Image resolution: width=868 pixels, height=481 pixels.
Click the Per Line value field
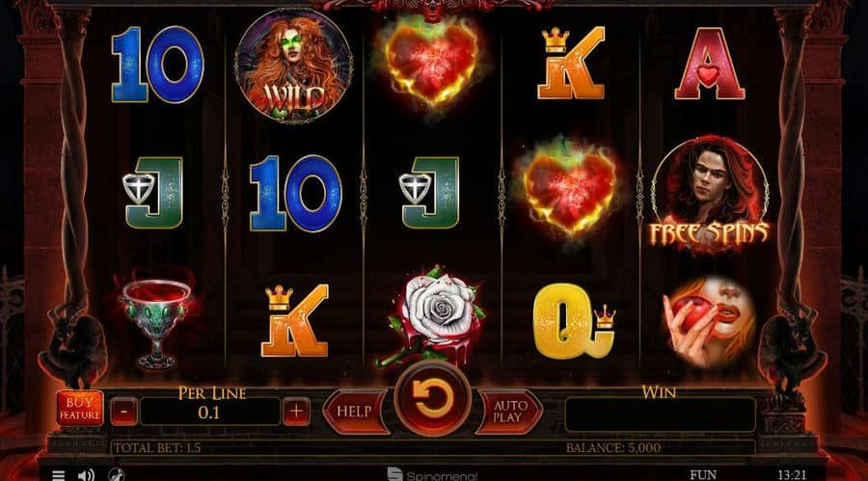pos(210,412)
